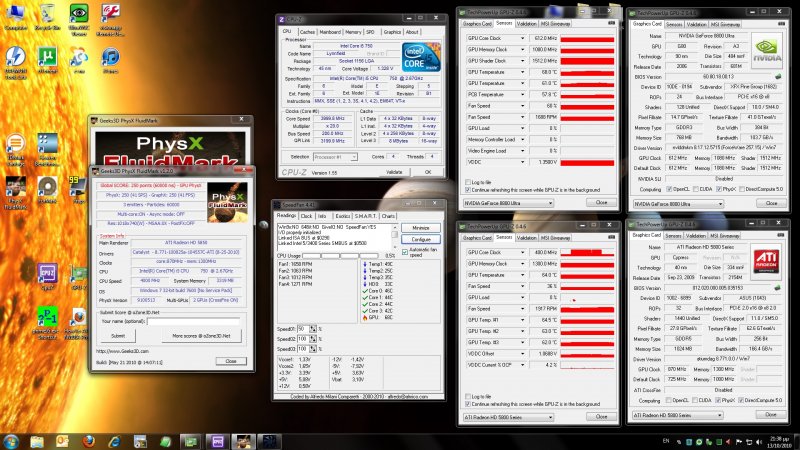The image size is (800, 450).
Task: Open the Windows Start button
Action: (11, 441)
